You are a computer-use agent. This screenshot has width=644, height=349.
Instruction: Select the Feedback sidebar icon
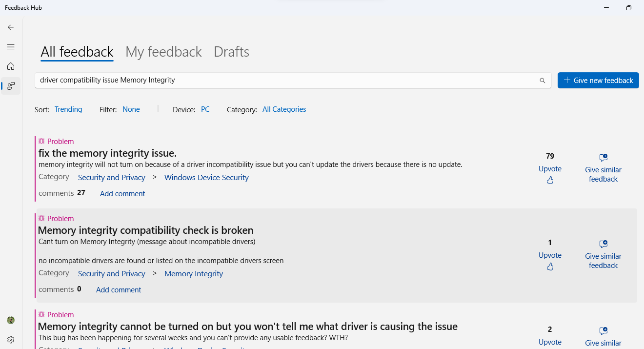[x=11, y=86]
